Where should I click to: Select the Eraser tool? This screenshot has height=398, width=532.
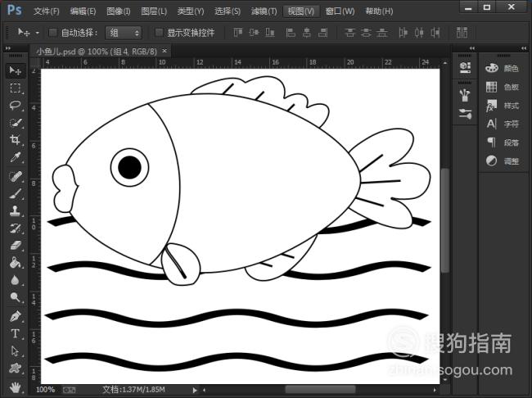point(16,245)
